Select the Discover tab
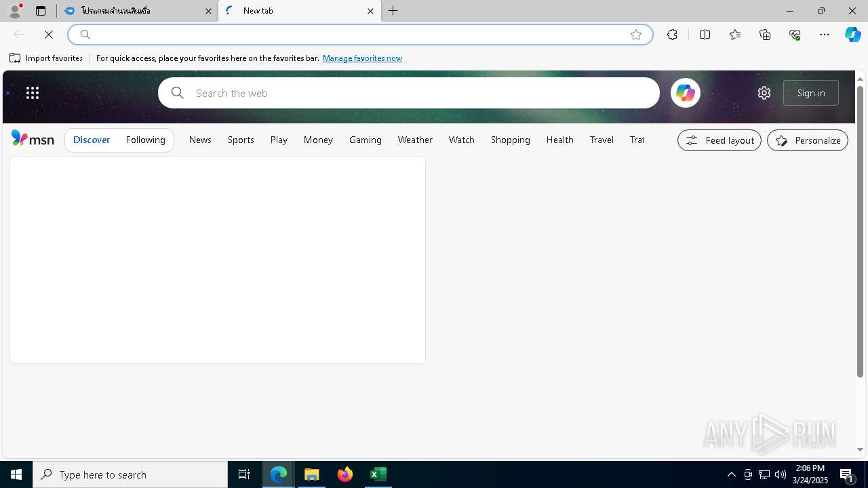This screenshot has width=868, height=488. [92, 140]
